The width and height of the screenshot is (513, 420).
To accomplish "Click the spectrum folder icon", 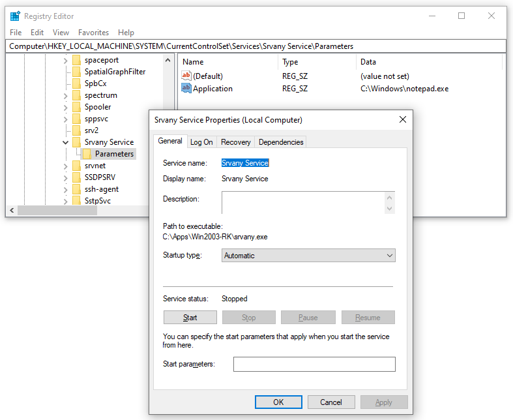I will (76, 95).
